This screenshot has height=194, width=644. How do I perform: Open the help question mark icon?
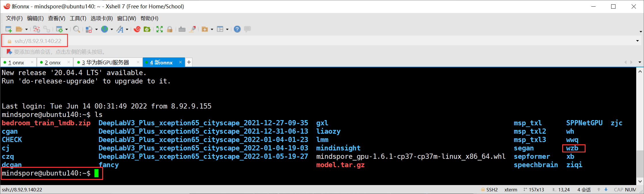click(x=237, y=29)
